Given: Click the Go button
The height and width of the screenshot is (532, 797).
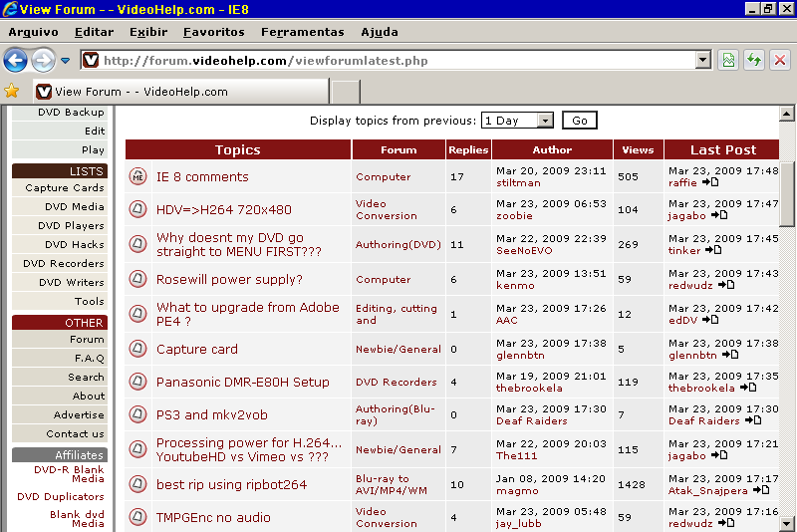Looking at the screenshot, I should [580, 121].
